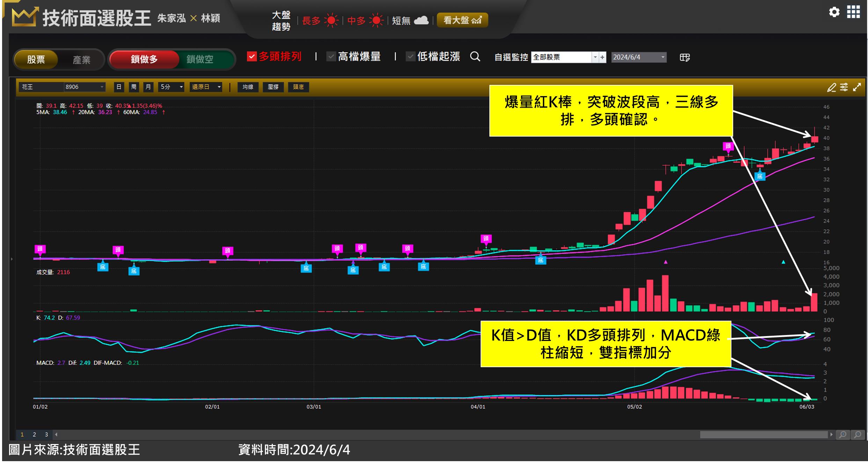Screen dimensions: 868x465
Task: Open the 全部股票 watchlist dropdown
Action: [x=595, y=57]
